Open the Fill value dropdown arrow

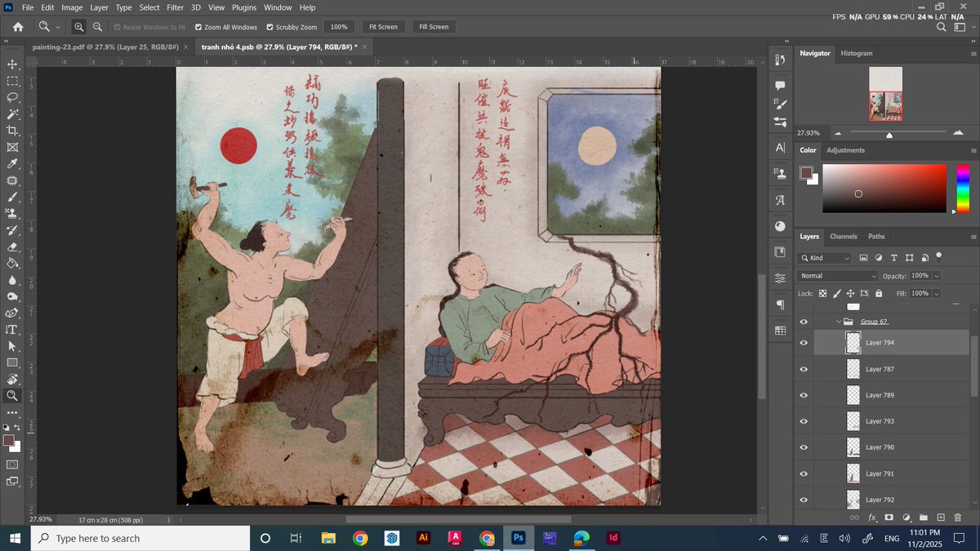tap(936, 293)
